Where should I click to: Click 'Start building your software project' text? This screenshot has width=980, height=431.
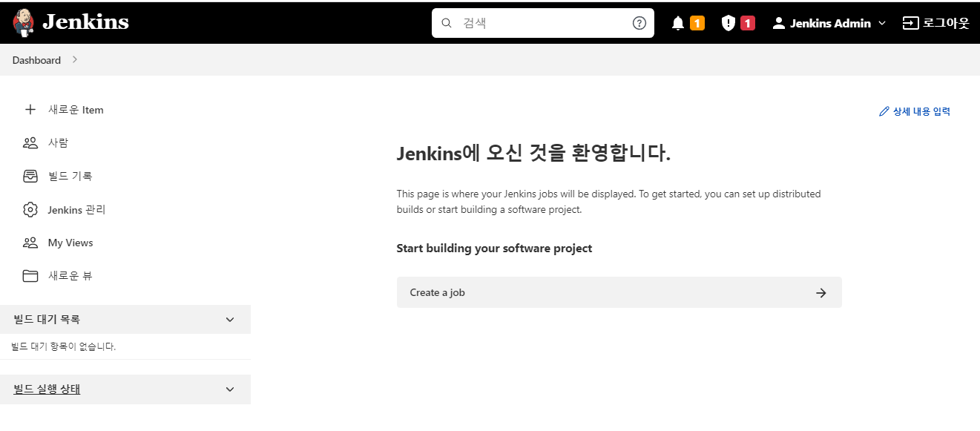click(494, 249)
